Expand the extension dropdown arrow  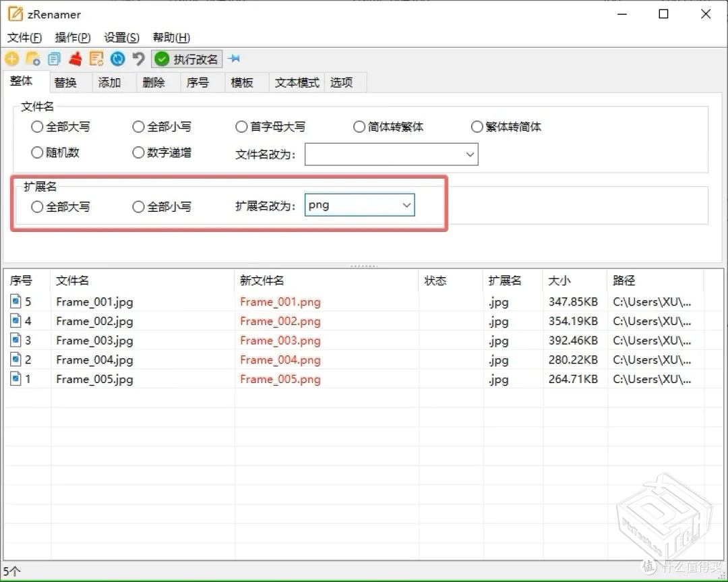pos(407,205)
